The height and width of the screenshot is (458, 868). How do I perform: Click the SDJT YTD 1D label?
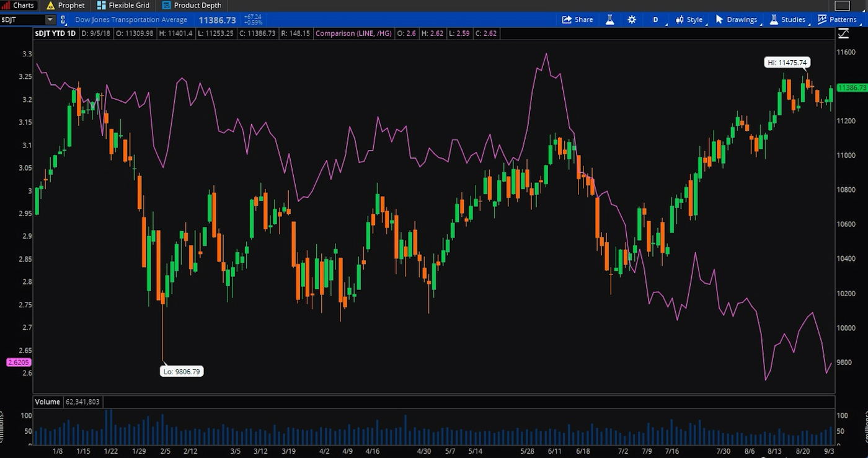coord(55,33)
